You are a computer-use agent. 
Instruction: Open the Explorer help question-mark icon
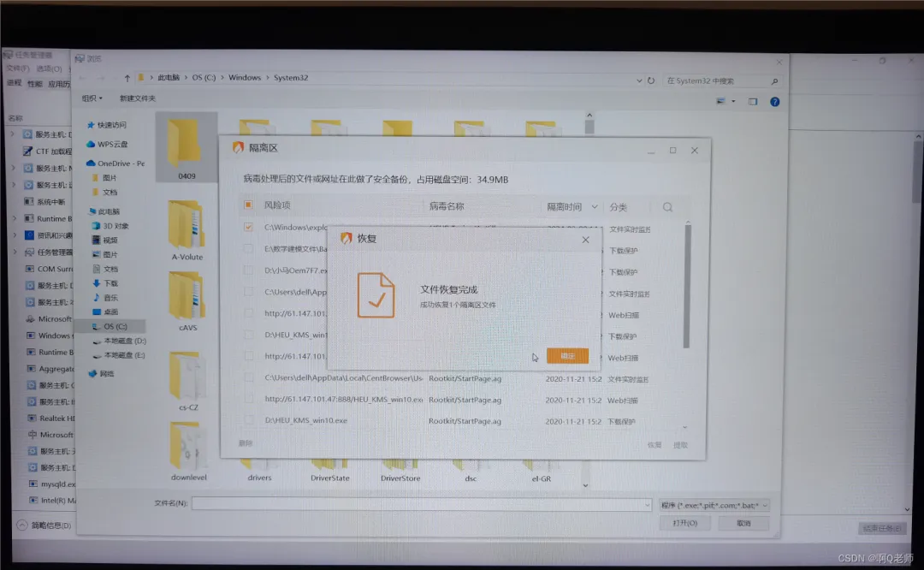click(776, 101)
